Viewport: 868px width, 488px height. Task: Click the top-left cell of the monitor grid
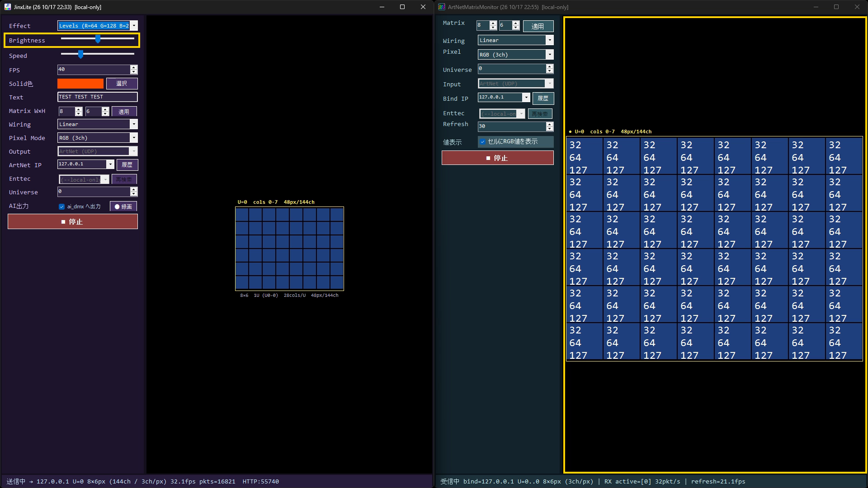(585, 156)
